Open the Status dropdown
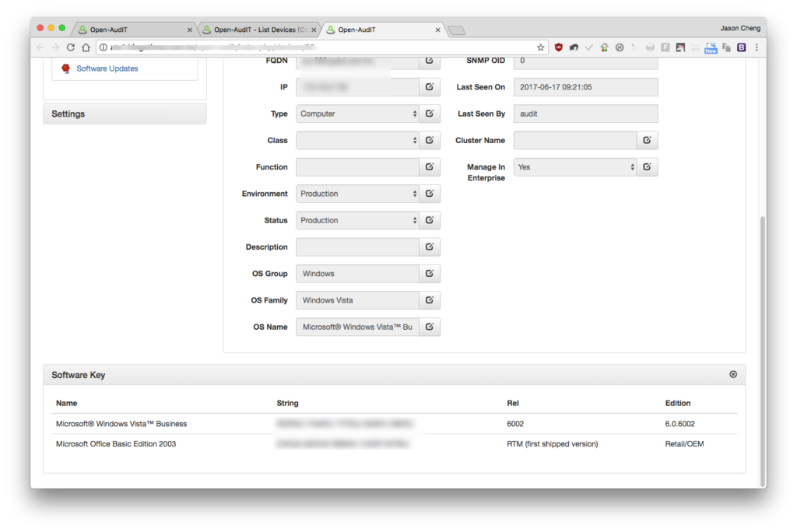The height and width of the screenshot is (532, 797). click(357, 221)
